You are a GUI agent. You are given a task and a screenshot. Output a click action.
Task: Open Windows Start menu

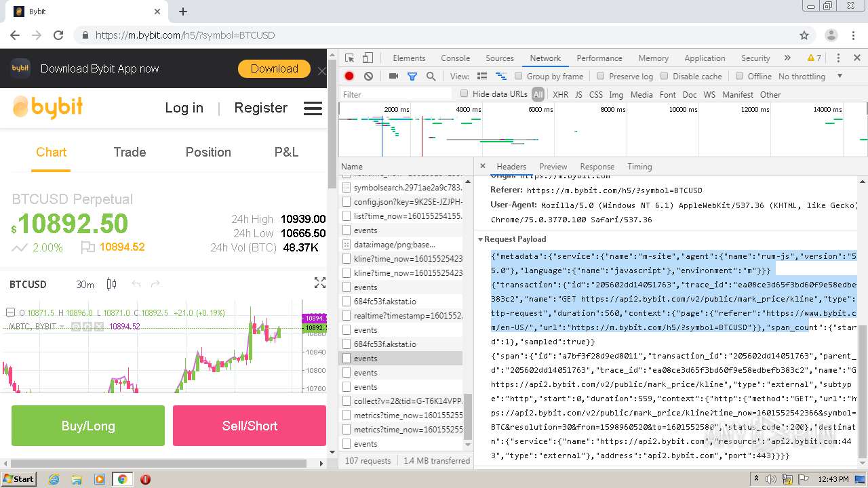click(18, 479)
